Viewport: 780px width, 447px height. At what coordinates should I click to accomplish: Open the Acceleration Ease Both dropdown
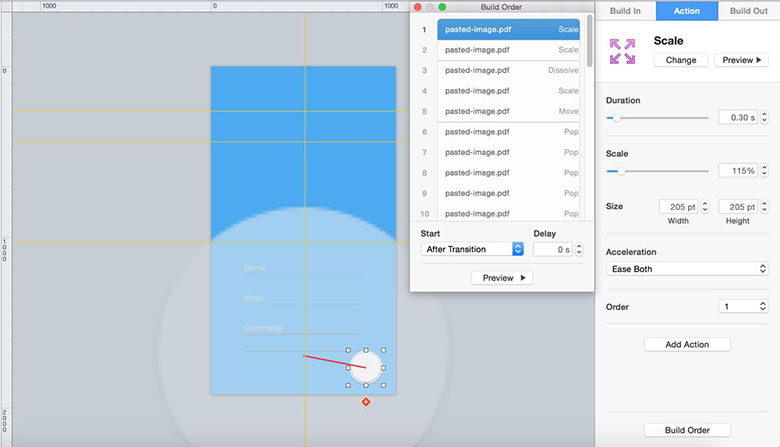click(x=687, y=269)
